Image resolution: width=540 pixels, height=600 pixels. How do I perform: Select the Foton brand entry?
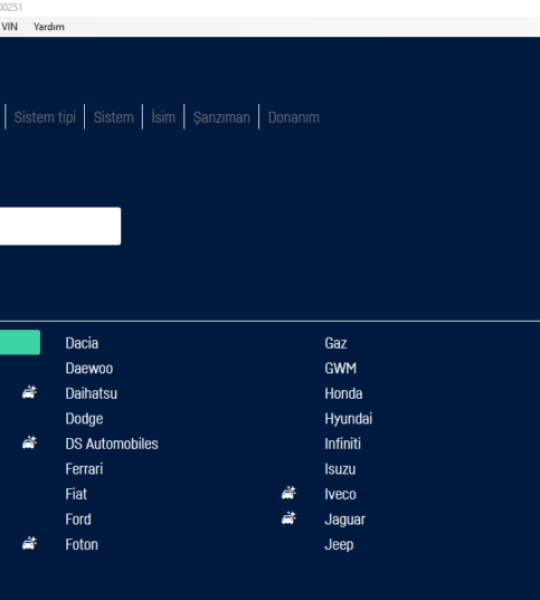[x=82, y=545]
